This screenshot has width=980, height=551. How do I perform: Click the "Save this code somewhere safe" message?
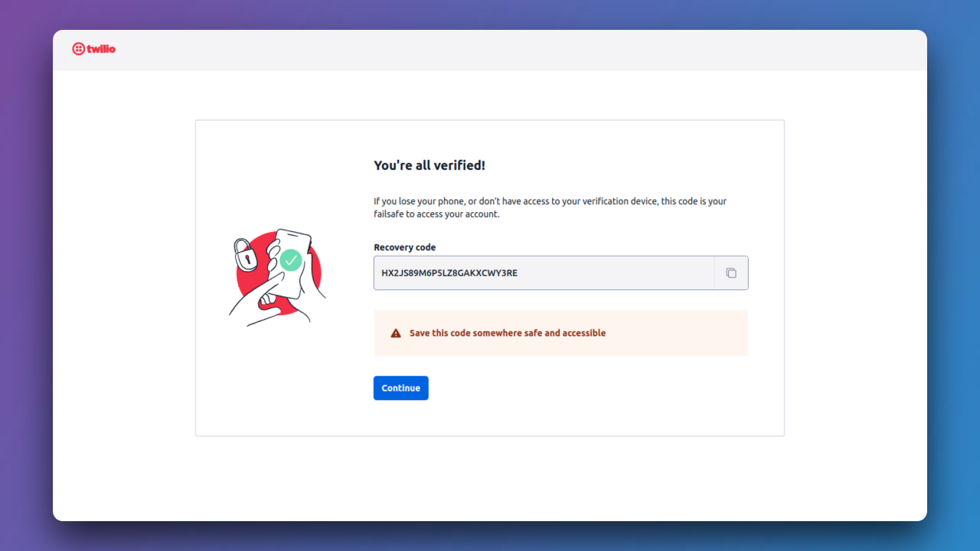[x=508, y=333]
